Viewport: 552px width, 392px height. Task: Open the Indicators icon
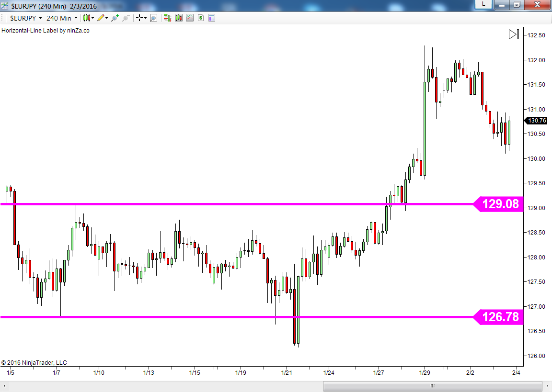click(x=190, y=18)
